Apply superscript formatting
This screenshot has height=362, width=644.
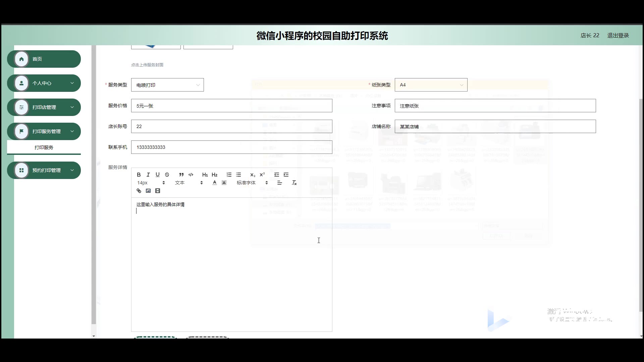click(262, 175)
